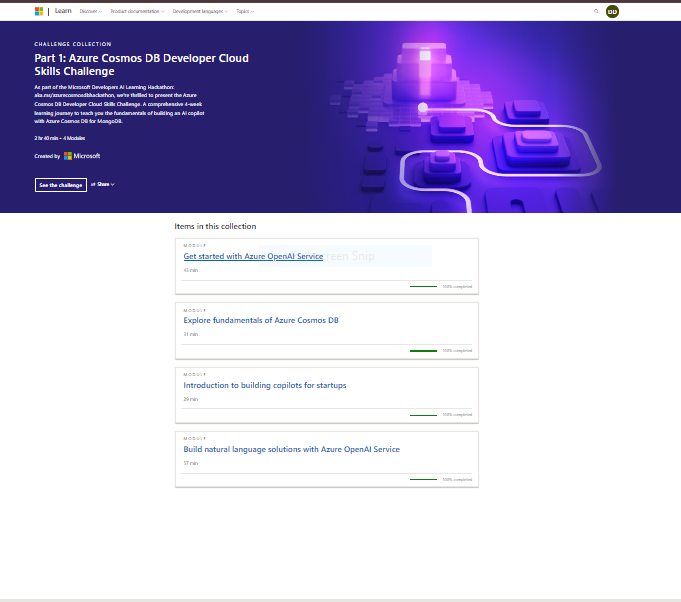Go to Learn home link
Screen dimensions: 681x602
[x=63, y=11]
